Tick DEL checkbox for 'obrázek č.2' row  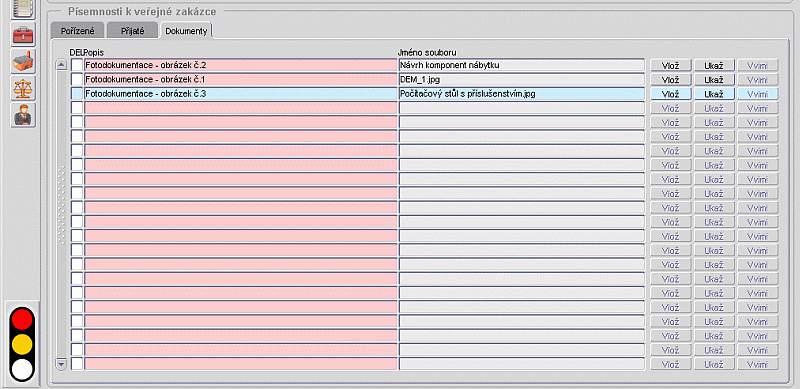click(77, 65)
